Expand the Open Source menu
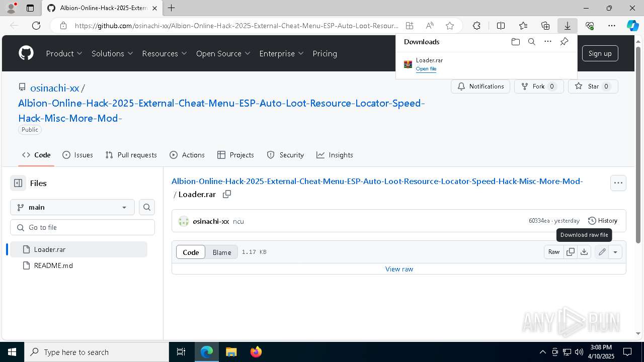This screenshot has height=362, width=644. click(x=223, y=53)
